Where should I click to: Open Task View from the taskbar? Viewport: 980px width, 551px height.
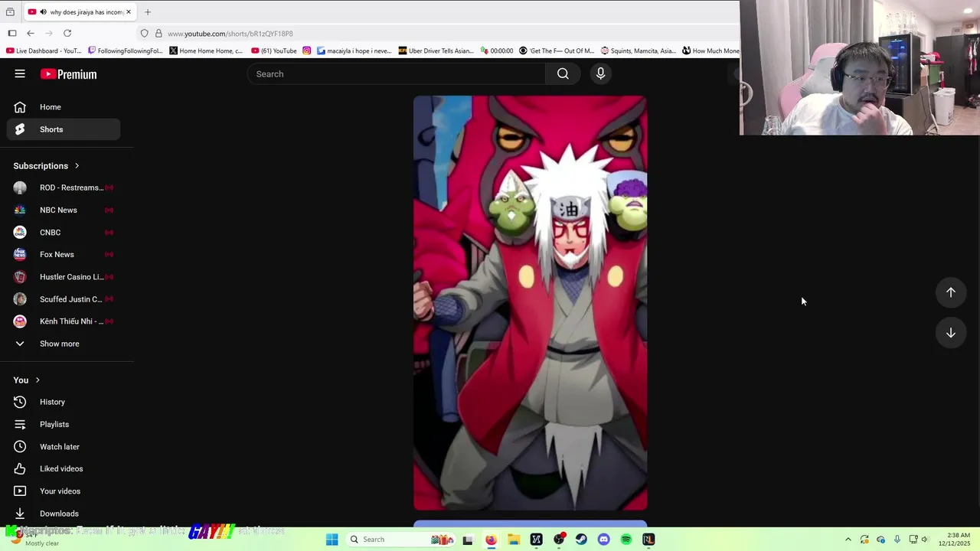click(x=468, y=540)
